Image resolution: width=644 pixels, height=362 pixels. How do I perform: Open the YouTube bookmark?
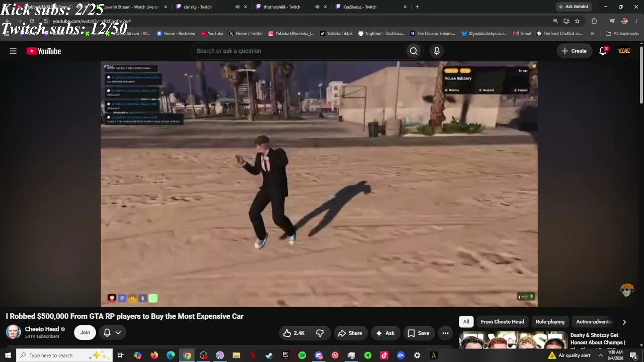212,34
